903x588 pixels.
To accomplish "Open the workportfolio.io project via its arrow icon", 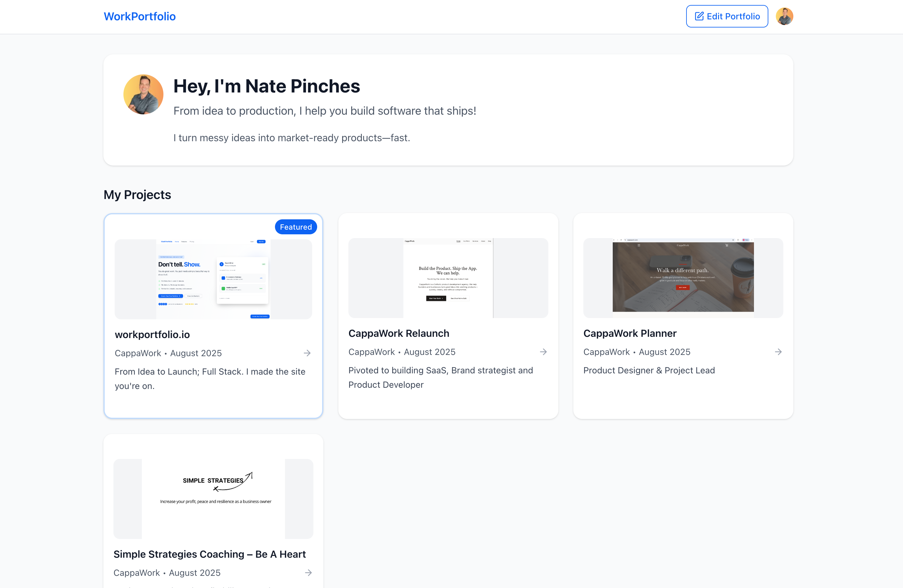I will point(307,353).
